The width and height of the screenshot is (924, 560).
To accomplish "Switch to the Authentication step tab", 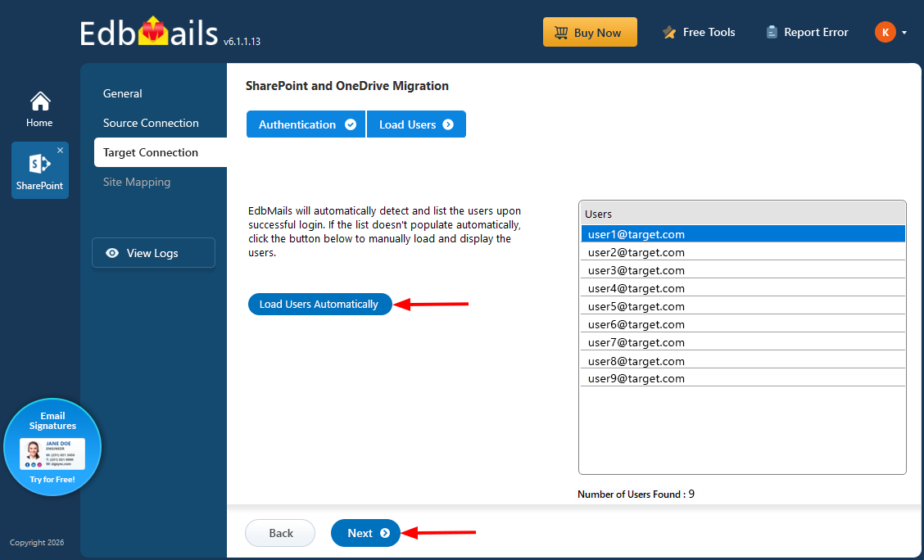I will pyautogui.click(x=306, y=124).
